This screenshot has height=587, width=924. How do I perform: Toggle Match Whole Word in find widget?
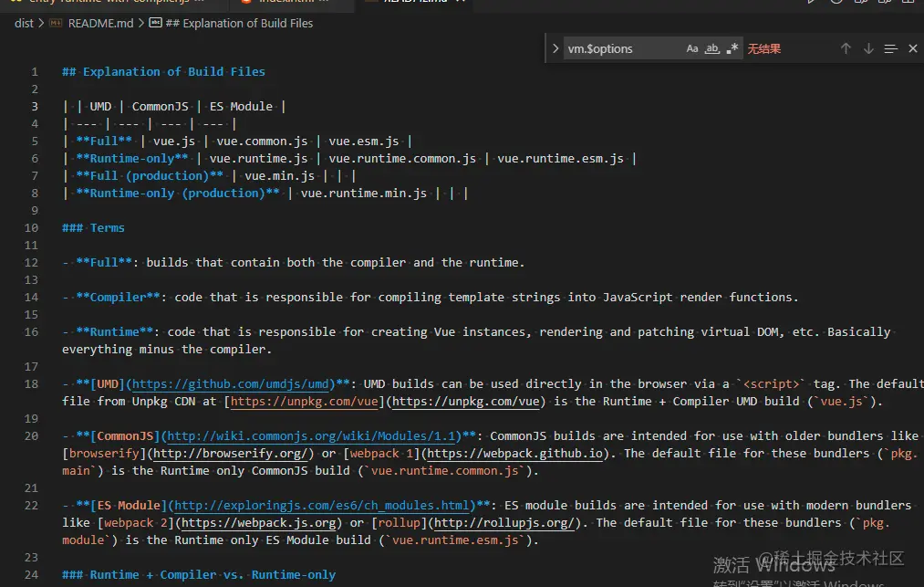(x=711, y=48)
